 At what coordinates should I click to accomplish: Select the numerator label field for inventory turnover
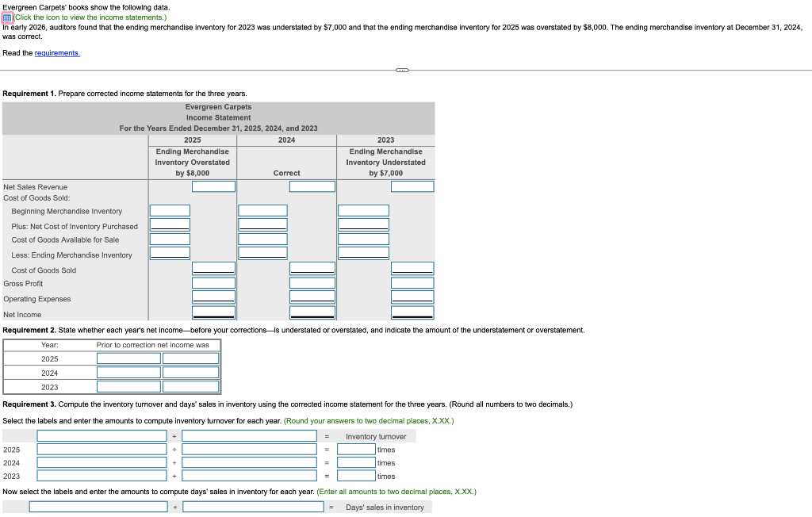pyautogui.click(x=101, y=435)
